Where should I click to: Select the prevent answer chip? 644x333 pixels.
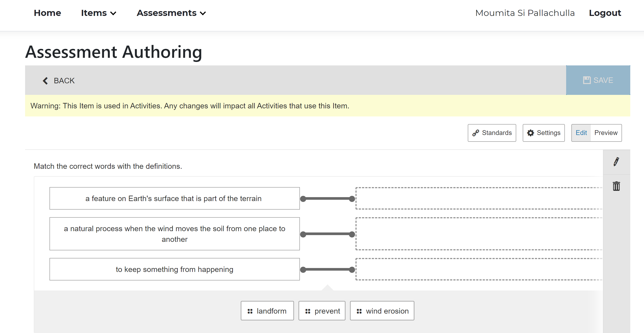pos(322,311)
